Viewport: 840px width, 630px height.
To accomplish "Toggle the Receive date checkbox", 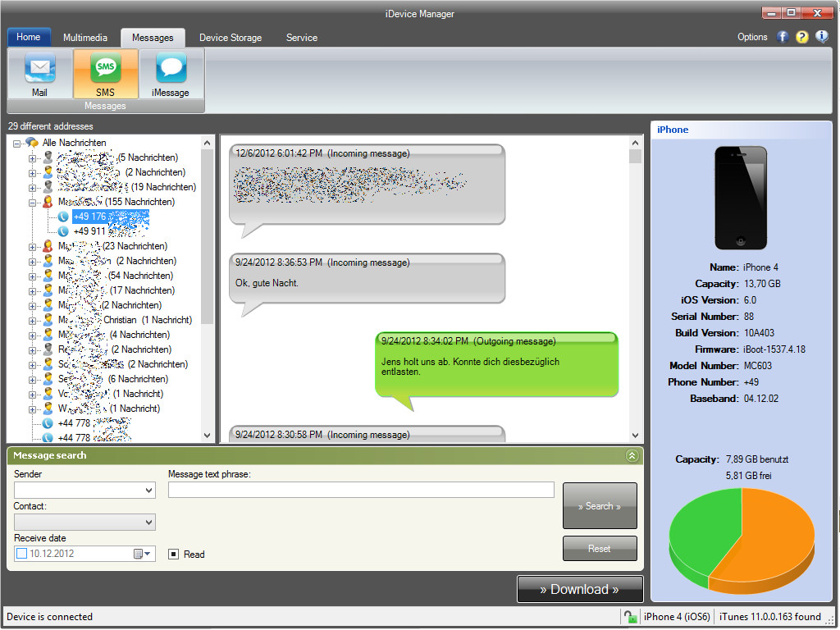I will (21, 554).
